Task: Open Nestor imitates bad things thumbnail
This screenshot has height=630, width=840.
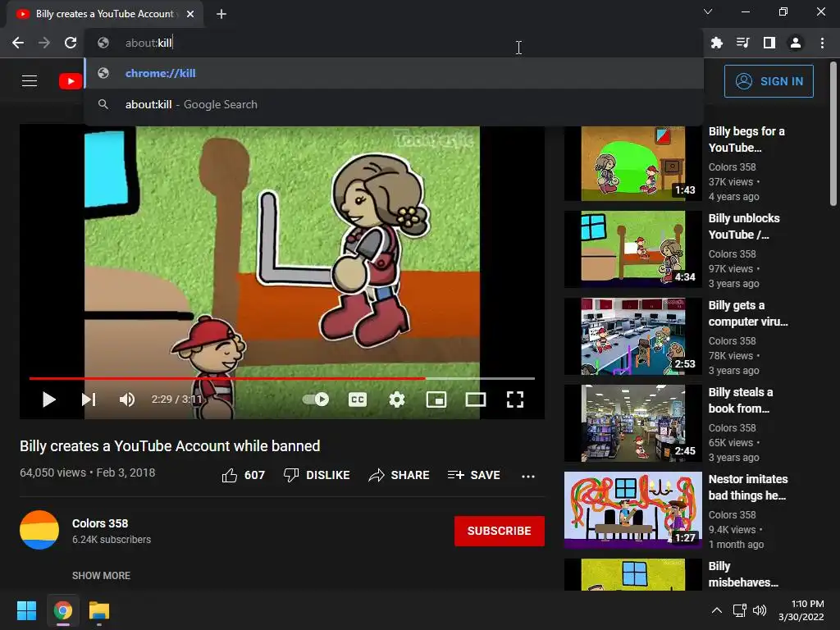Action: (633, 510)
